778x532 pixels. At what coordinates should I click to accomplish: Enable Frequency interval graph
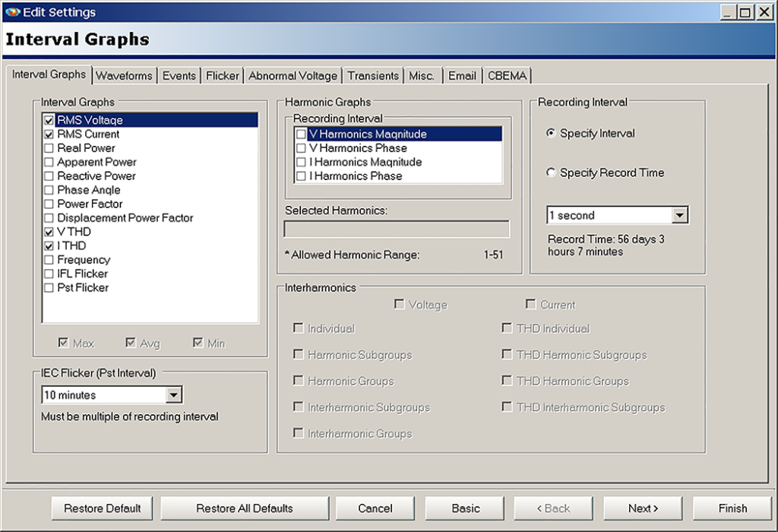coord(49,259)
